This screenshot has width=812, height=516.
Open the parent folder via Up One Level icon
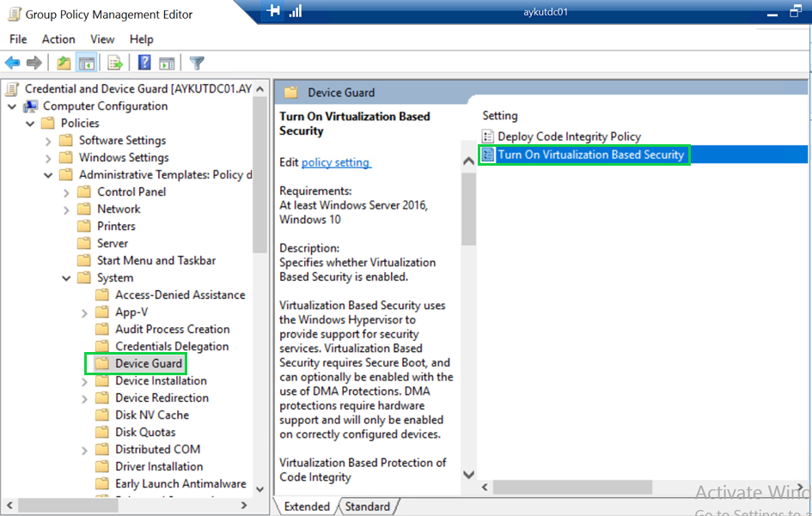pos(64,62)
